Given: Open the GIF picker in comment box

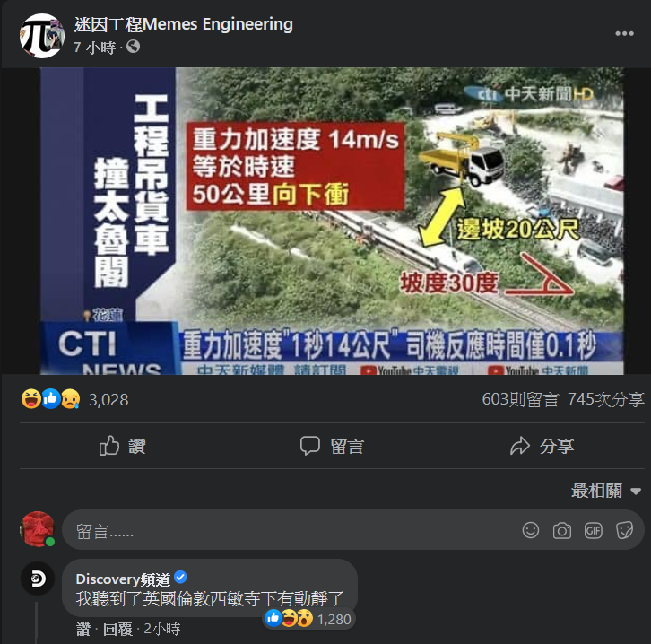Looking at the screenshot, I should click(x=593, y=530).
